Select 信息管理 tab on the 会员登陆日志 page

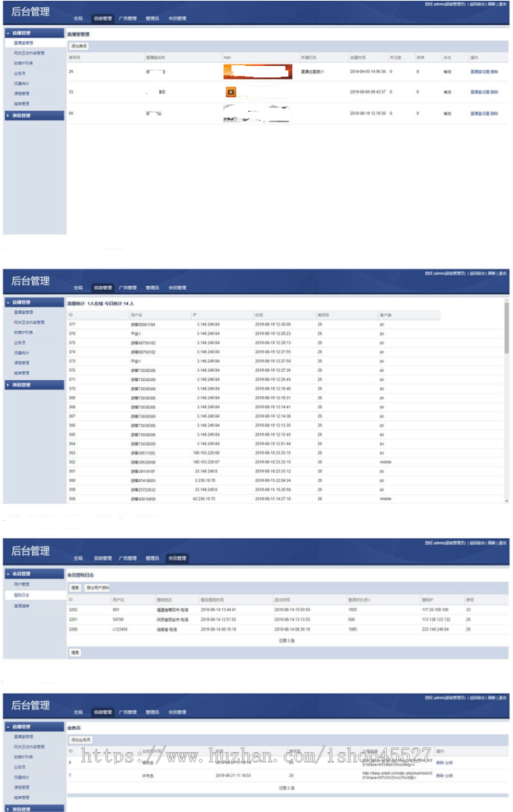point(103,559)
